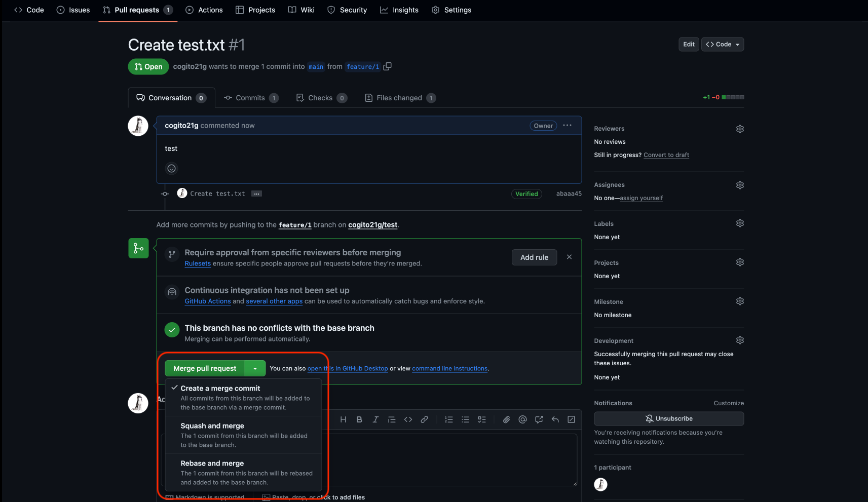Screen dimensions: 868x502
Task: Open the Code dropdown button
Action: click(723, 44)
